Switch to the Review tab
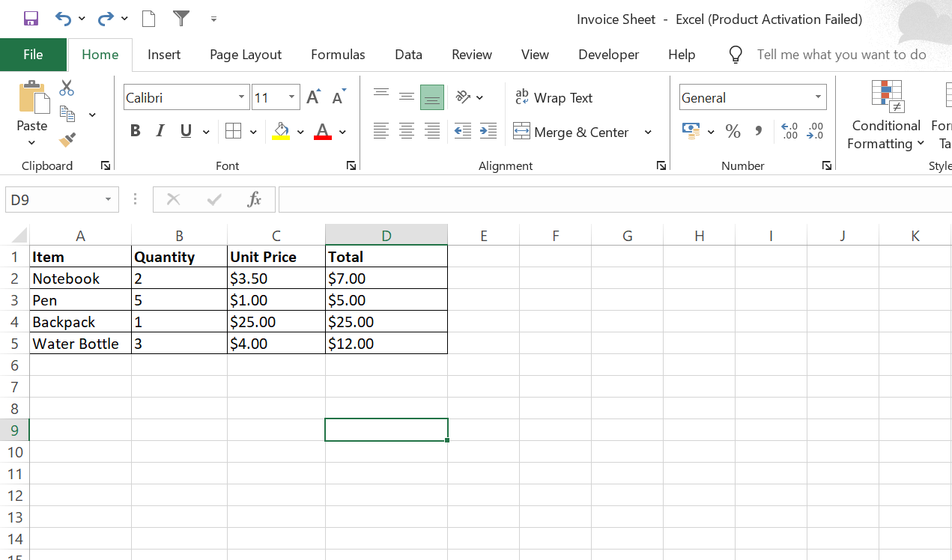Viewport: 952px width, 560px height. tap(472, 55)
